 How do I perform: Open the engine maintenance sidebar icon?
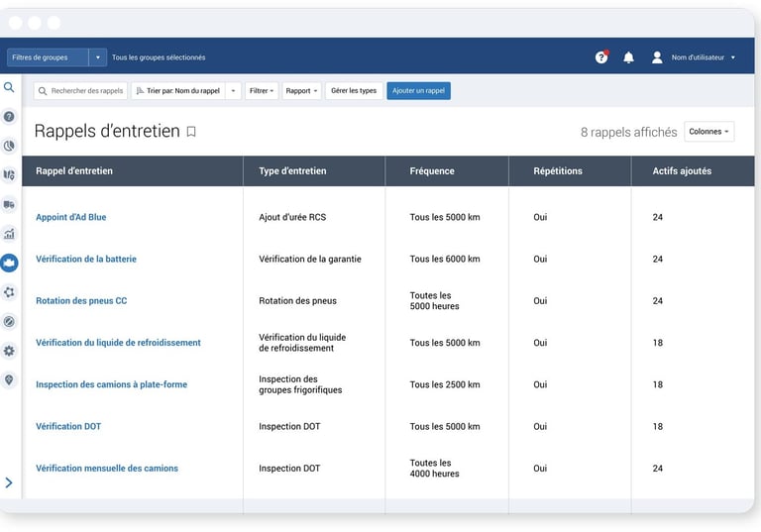[x=9, y=264]
